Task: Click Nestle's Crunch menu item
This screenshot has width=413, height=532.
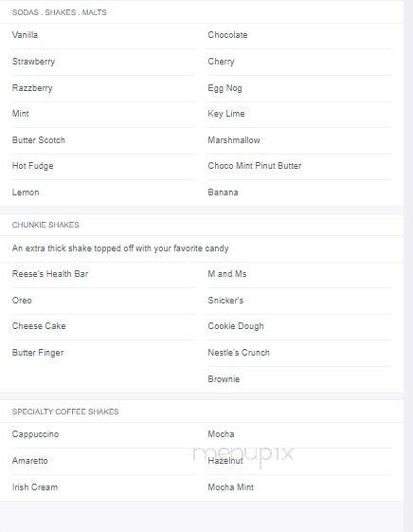Action: click(x=239, y=353)
